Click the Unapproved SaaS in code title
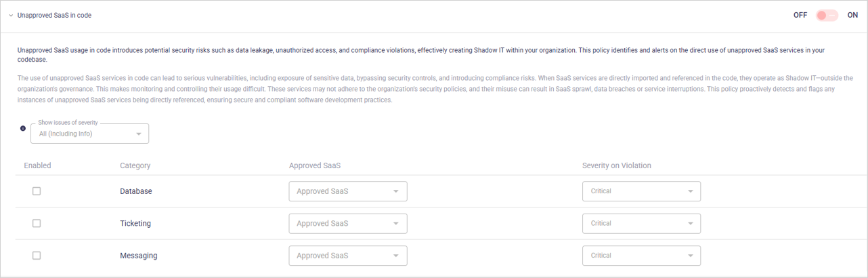The image size is (868, 278). [x=54, y=15]
